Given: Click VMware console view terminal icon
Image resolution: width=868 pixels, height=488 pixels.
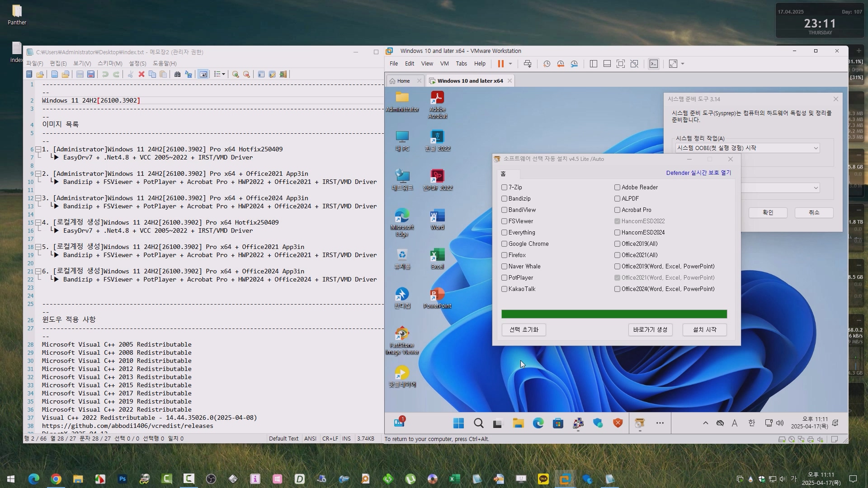Looking at the screenshot, I should [x=654, y=64].
